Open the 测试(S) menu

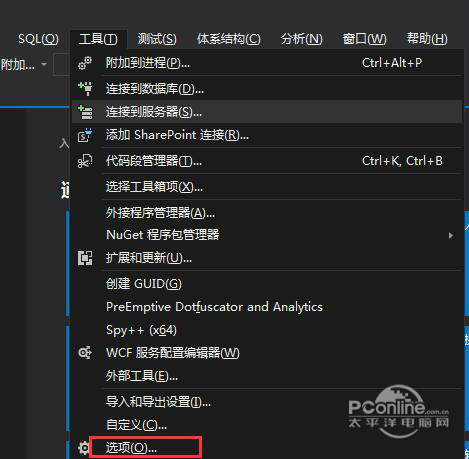157,39
